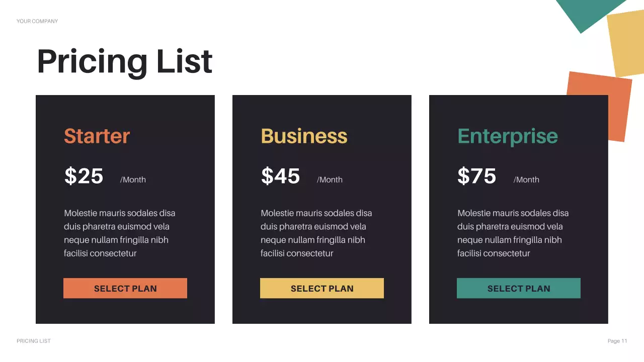Click the /Month label beside $25
Viewport: 644px width, 362px height.
click(133, 179)
